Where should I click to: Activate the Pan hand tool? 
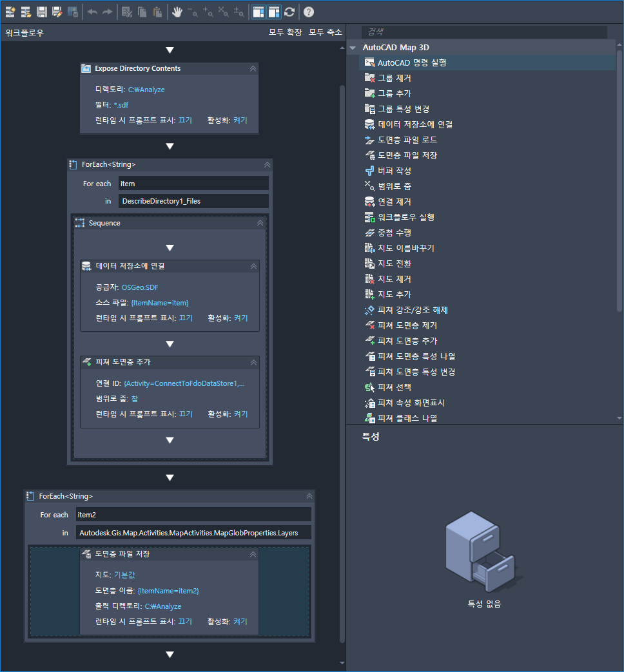177,12
